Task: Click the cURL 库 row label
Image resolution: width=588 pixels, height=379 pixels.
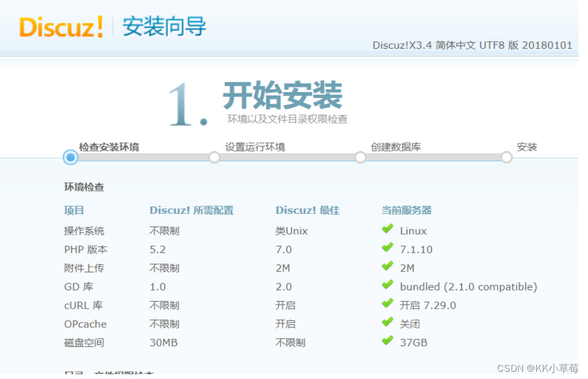Action: pos(84,306)
